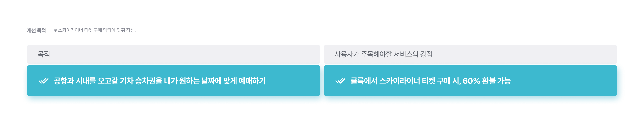
Task: Click empty teal area right of 예매하기
Action: 292,81
